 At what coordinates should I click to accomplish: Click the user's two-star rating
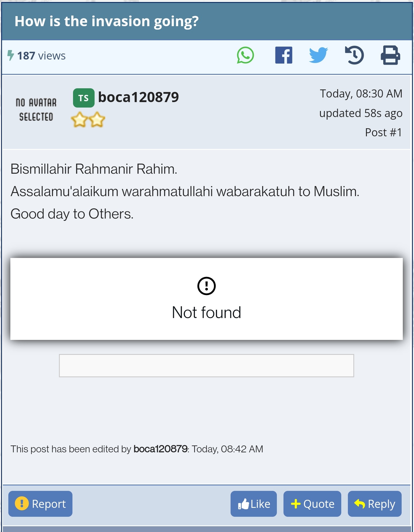88,120
